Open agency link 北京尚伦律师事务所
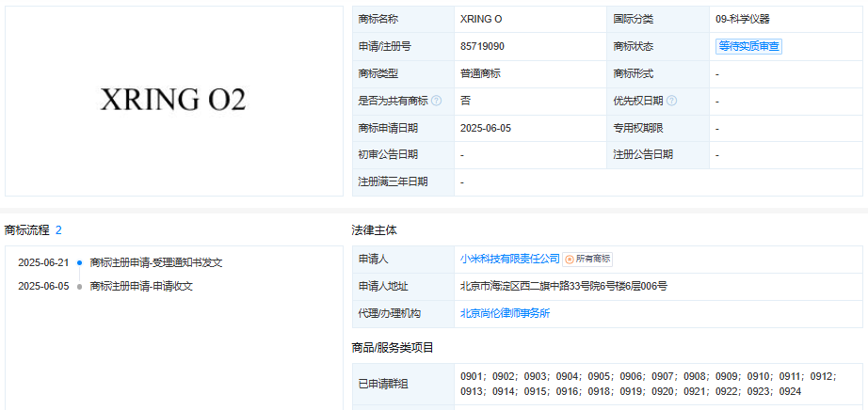 click(505, 313)
